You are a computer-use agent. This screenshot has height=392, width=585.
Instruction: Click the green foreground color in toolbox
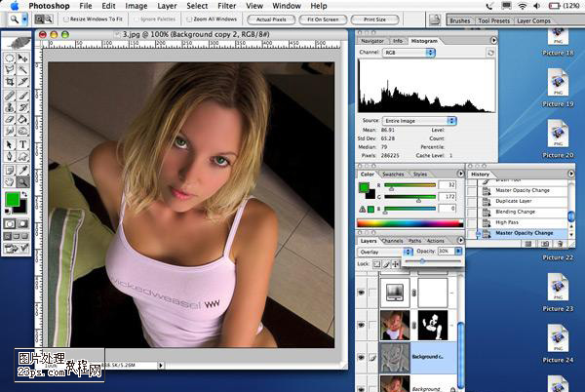(x=13, y=200)
